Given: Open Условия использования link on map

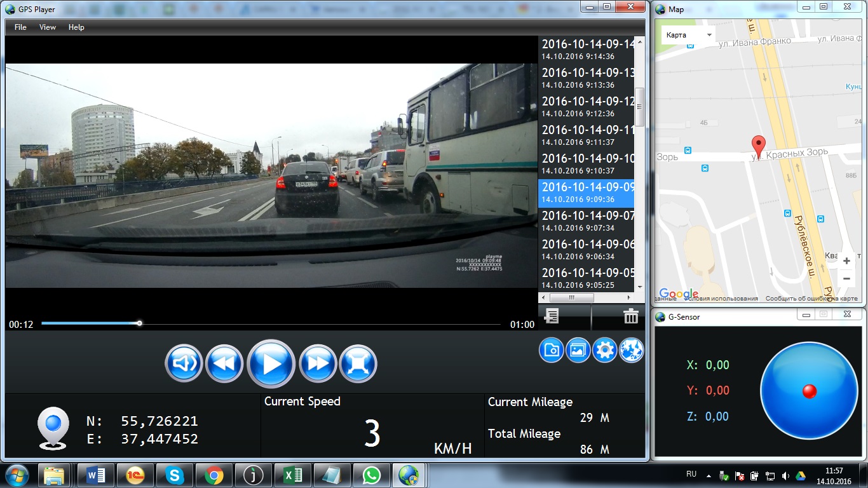Looking at the screenshot, I should 728,299.
